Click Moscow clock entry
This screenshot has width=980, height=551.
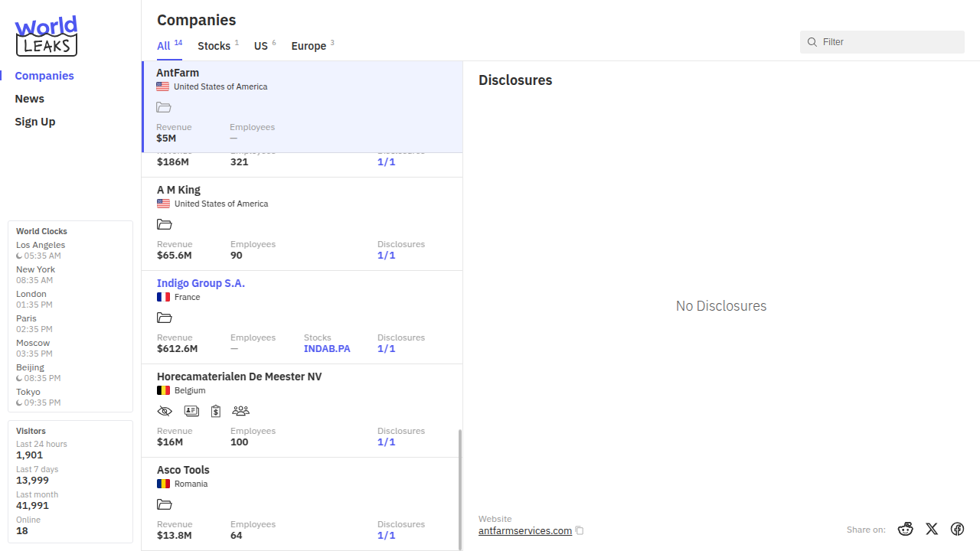(34, 348)
